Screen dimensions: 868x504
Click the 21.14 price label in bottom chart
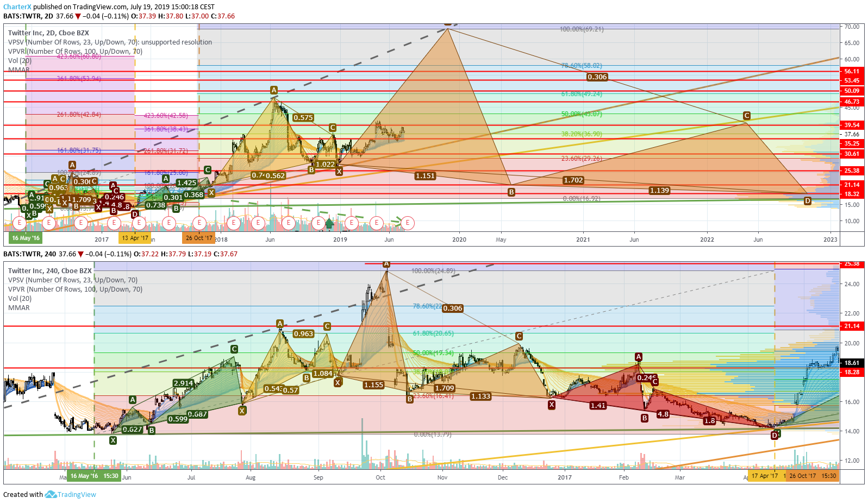click(x=852, y=326)
